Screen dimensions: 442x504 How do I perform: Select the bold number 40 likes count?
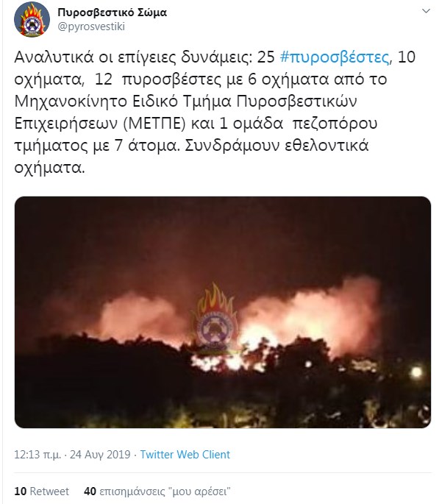tap(90, 491)
